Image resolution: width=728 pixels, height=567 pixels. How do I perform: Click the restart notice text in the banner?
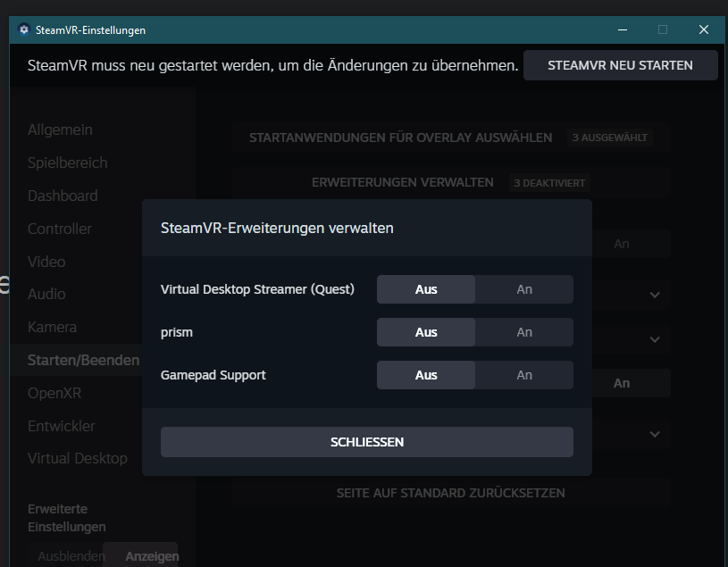272,65
